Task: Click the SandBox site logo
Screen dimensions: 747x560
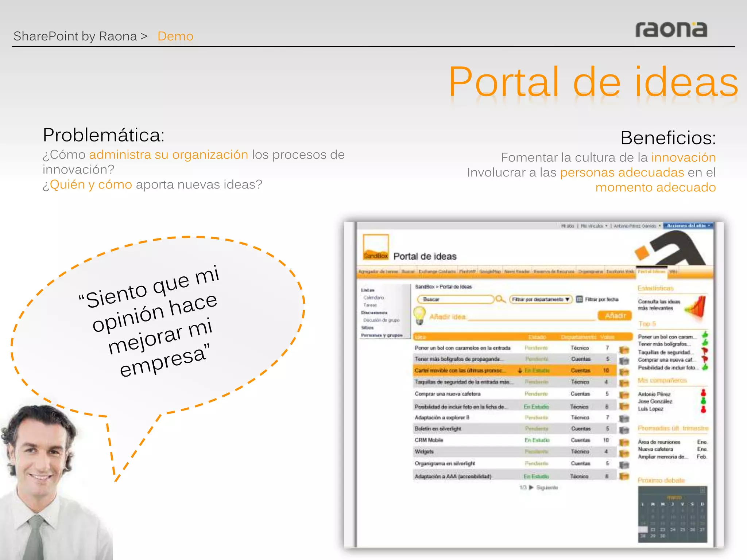Action: (x=376, y=247)
